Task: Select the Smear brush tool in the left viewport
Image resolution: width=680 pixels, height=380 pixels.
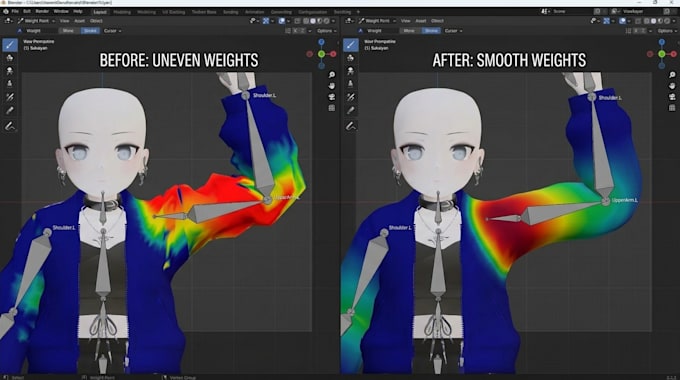Action: coord(10,84)
